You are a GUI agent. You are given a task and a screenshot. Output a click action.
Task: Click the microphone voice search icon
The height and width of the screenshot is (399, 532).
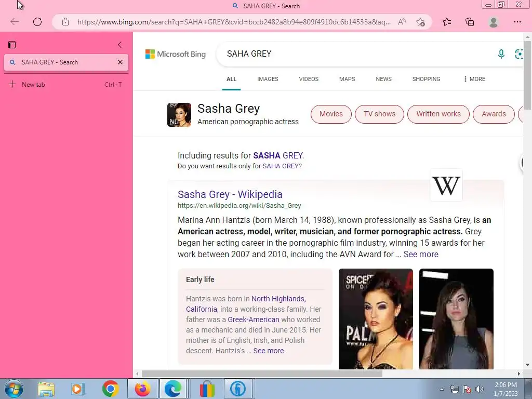(x=501, y=54)
